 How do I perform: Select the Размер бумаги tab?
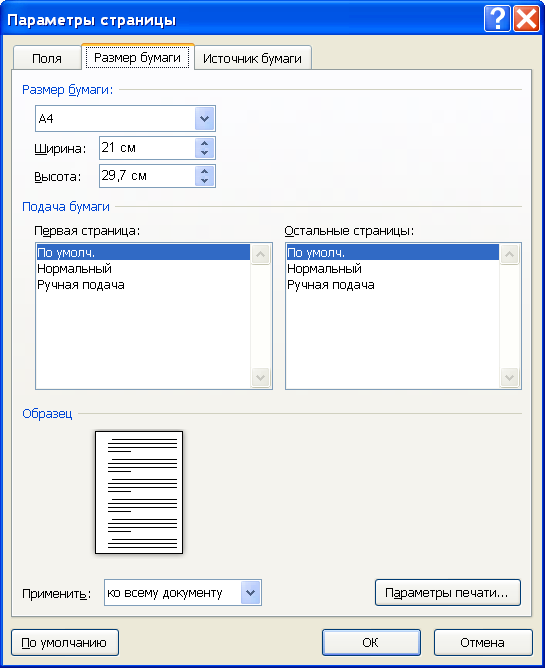pyautogui.click(x=137, y=57)
